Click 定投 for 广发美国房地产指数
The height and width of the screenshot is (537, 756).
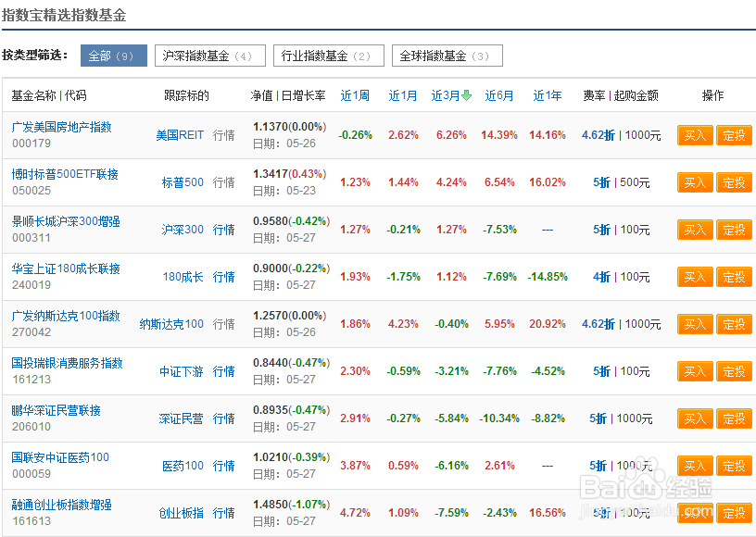pyautogui.click(x=734, y=135)
